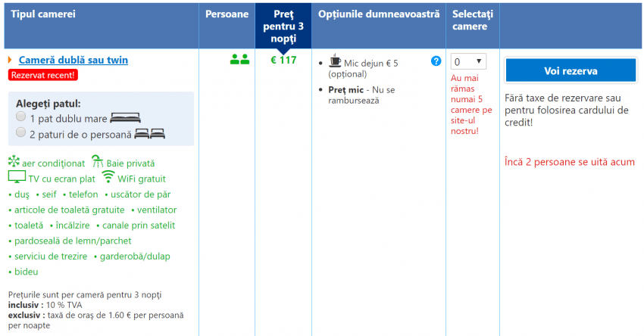Select the '2 paturi de o persoană' radio option
Viewport: 644px width, 336px height.
(21, 132)
